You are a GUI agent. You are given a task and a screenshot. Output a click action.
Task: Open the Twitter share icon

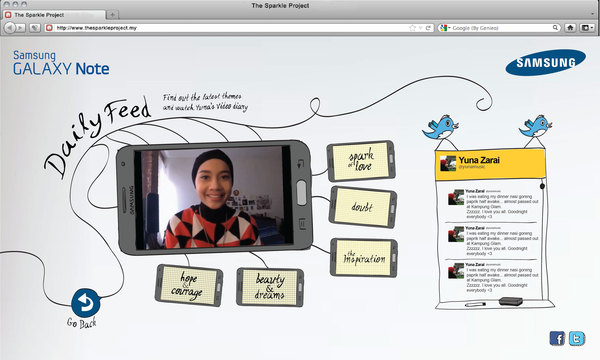click(577, 339)
